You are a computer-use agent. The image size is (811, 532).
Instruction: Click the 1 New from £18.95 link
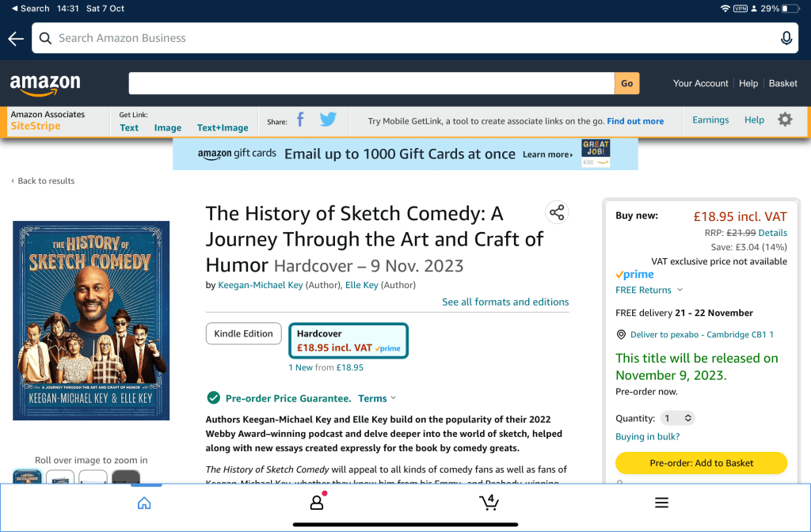[326, 367]
